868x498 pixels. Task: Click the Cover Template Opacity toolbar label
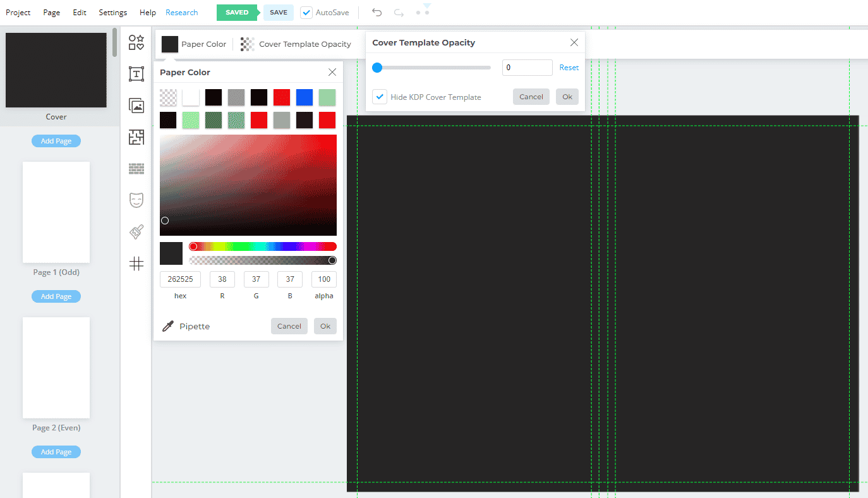tap(305, 44)
